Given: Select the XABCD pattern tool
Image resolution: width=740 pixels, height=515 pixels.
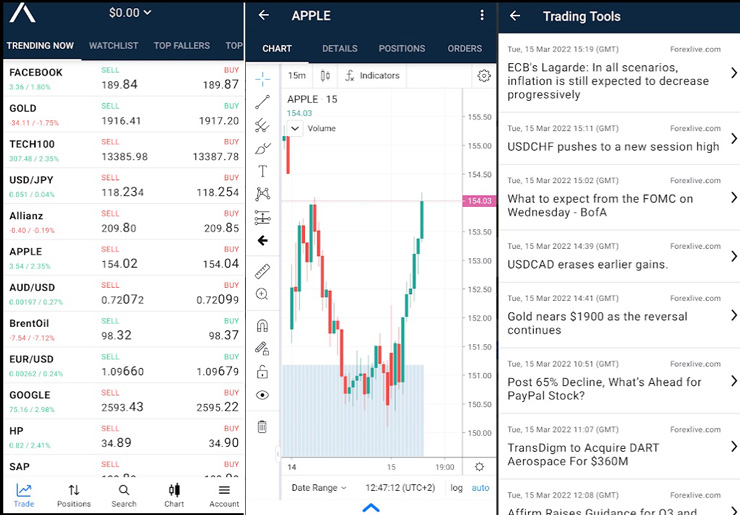Looking at the screenshot, I should click(x=262, y=194).
